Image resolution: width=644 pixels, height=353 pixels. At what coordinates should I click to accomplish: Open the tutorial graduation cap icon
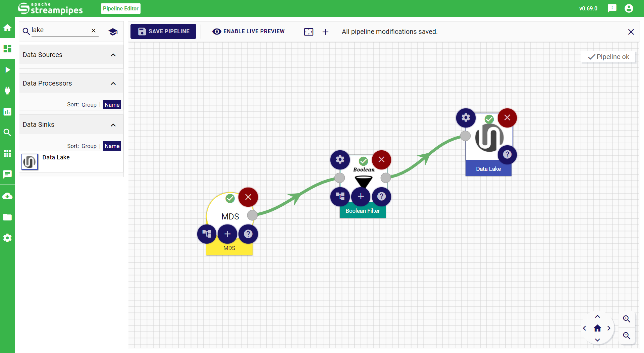click(x=113, y=32)
